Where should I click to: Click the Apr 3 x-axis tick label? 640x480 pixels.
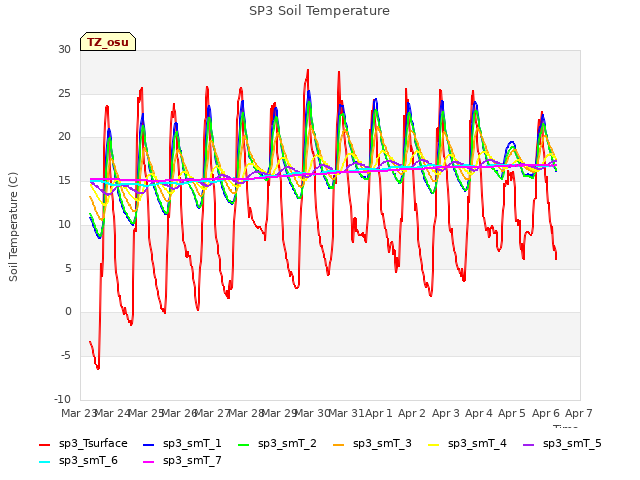[x=446, y=413]
